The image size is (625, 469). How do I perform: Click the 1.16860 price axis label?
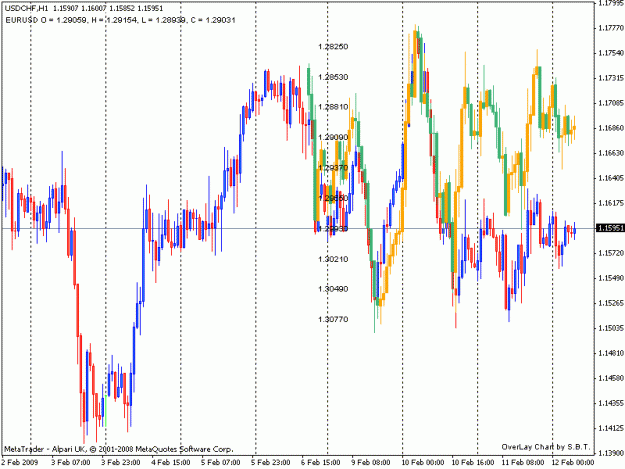[x=611, y=128]
